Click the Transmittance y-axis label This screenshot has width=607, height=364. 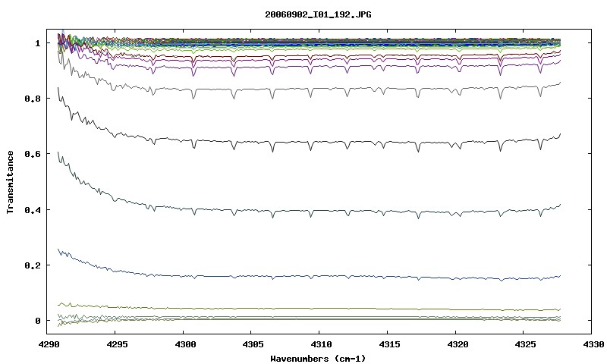[x=11, y=182]
